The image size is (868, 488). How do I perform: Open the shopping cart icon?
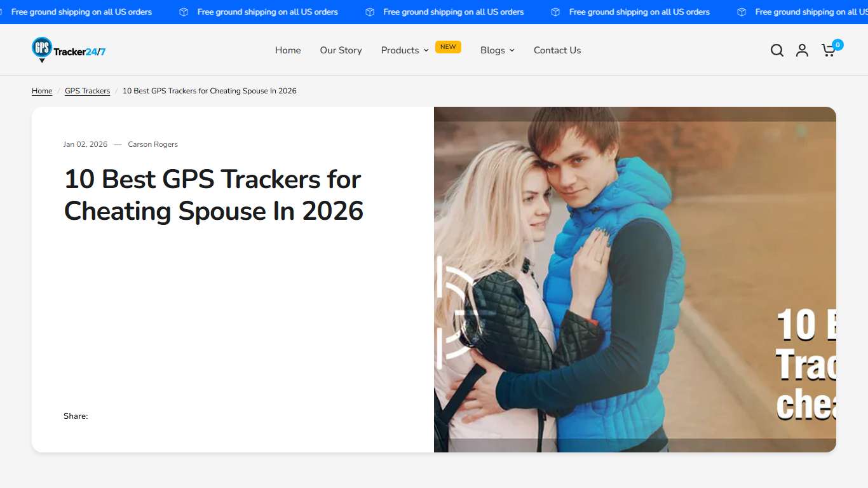tap(828, 50)
